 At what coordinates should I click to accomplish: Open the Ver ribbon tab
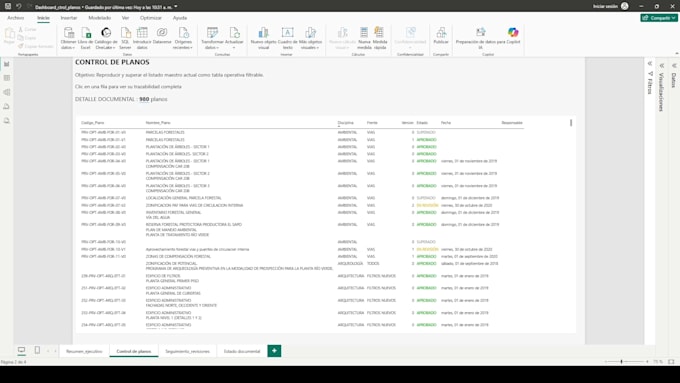tap(125, 18)
